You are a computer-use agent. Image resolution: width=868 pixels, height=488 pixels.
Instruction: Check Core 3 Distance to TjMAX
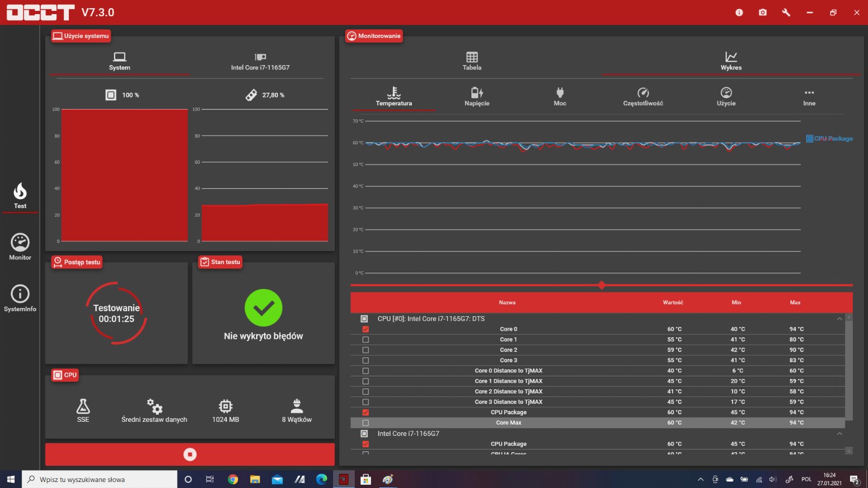tap(366, 402)
